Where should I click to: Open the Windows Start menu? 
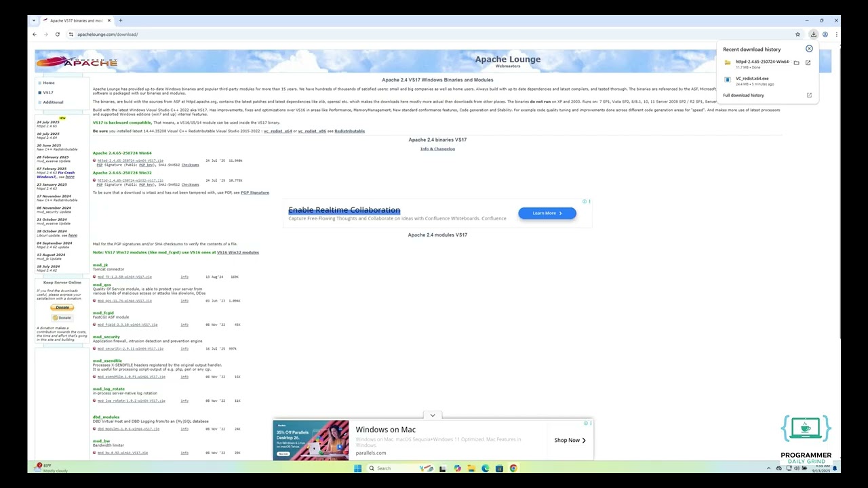pyautogui.click(x=357, y=468)
